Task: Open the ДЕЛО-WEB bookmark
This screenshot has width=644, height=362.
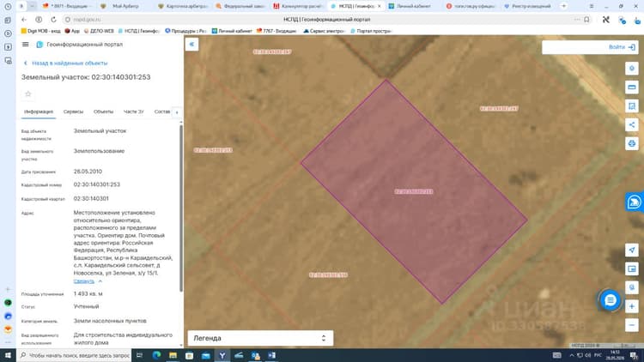Action: tap(99, 31)
